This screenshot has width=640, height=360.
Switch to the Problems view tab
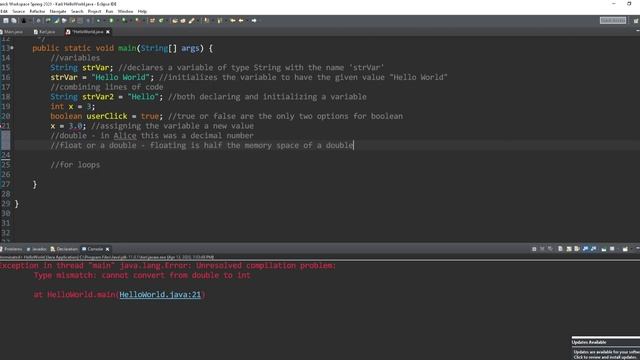pyautogui.click(x=11, y=249)
